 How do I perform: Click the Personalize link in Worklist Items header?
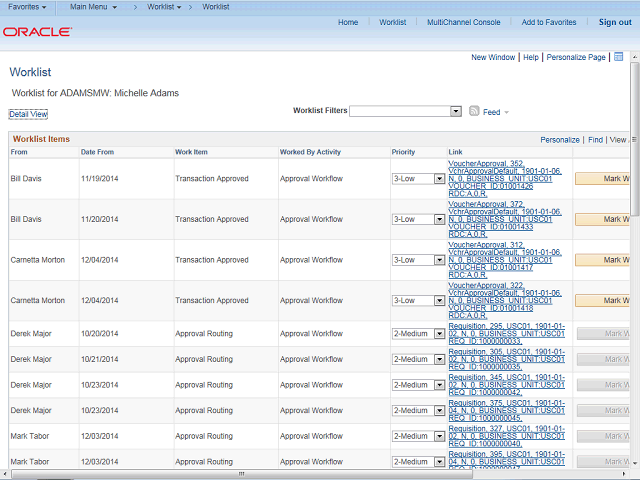coord(560,140)
